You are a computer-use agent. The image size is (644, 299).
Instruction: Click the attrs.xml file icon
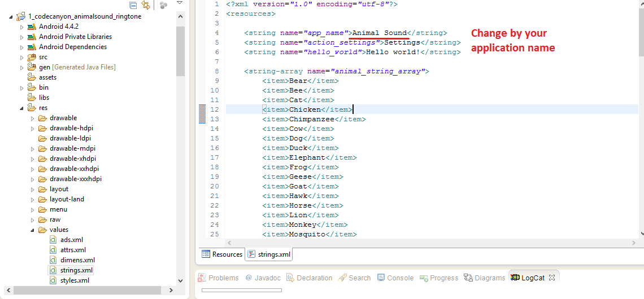(53, 250)
